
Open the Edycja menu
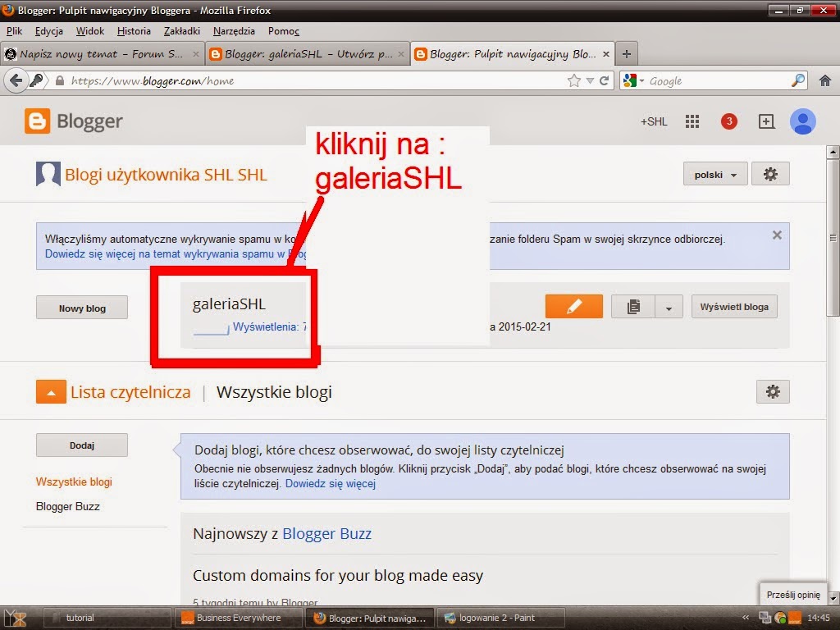tap(49, 31)
